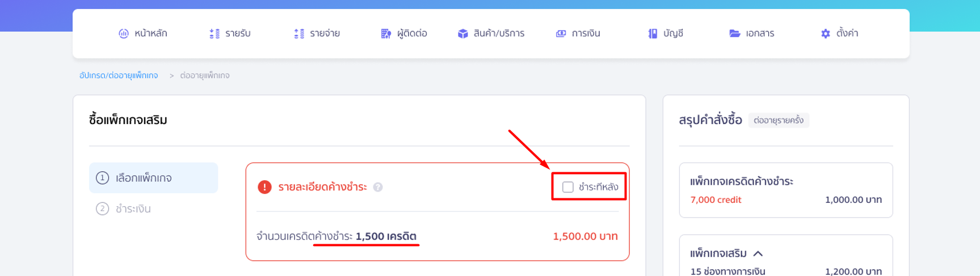Image resolution: width=980 pixels, height=276 pixels.
Task: Collapse the แพ็กเกจเสริม section chevron
Action: tap(758, 253)
